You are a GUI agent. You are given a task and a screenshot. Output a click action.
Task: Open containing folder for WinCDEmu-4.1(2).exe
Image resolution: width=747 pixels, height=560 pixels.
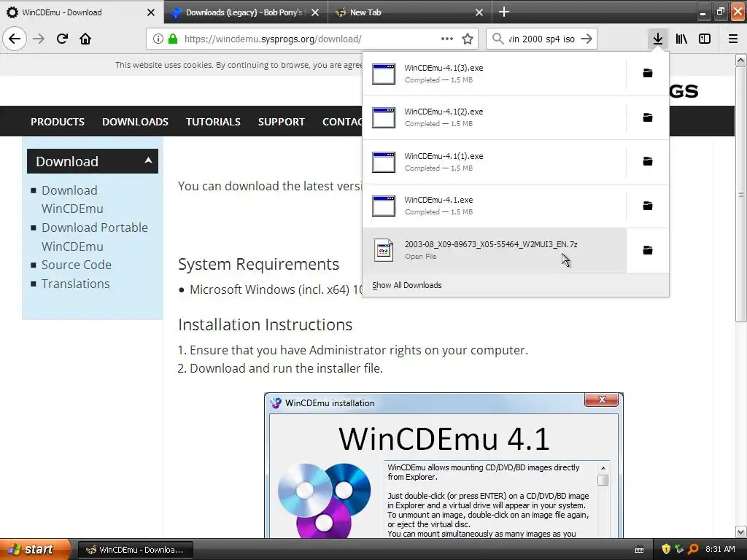[648, 117]
